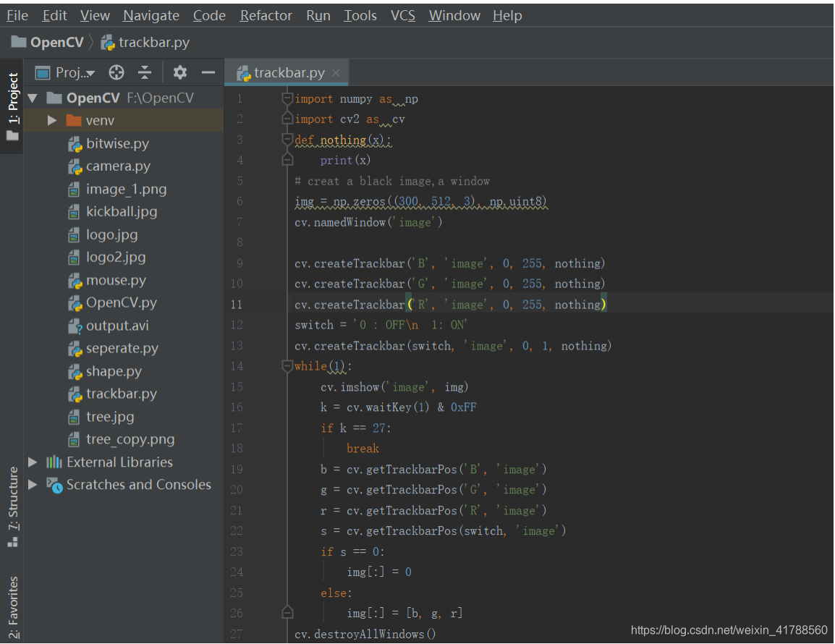Viewport: 835px width, 644px height.
Task: Expand Scratches and Consoles node
Action: 33,484
